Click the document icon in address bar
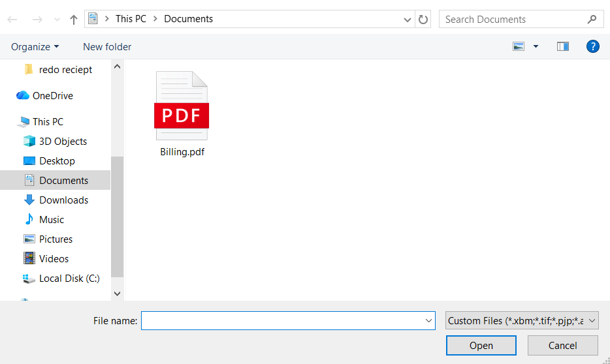This screenshot has width=610, height=364. tap(93, 19)
